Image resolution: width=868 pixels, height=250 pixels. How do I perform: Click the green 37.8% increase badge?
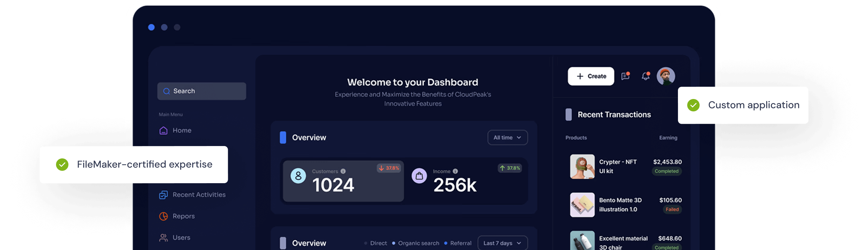(x=510, y=168)
